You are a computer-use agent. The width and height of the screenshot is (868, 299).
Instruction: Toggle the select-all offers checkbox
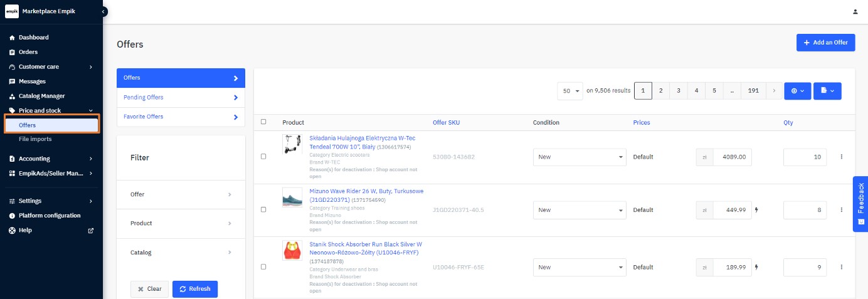pyautogui.click(x=263, y=122)
